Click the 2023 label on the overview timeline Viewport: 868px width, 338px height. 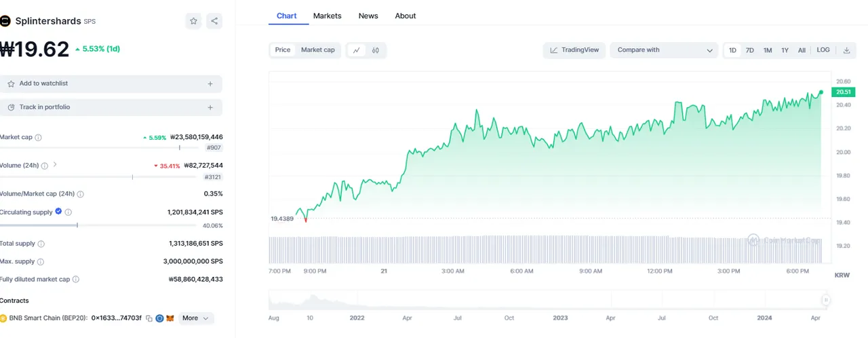point(560,318)
